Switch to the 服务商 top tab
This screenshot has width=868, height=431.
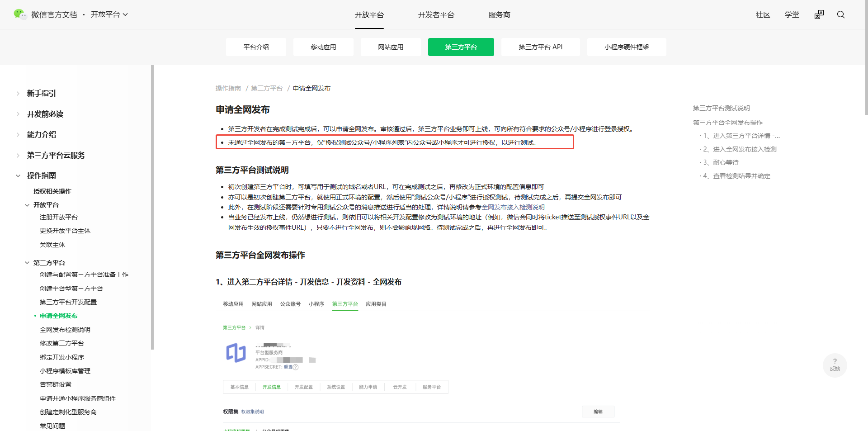click(500, 15)
